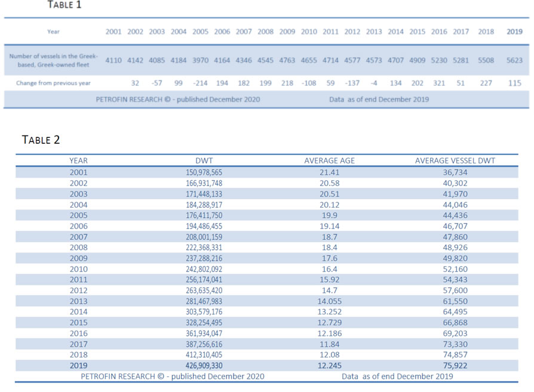
Task: Select the 2005 year header in Table 1
Action: [x=200, y=32]
